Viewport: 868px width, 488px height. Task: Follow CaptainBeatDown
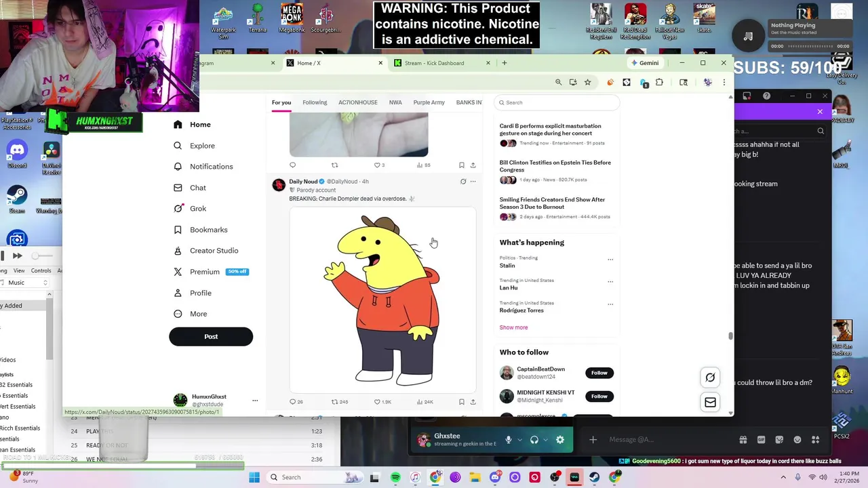[x=599, y=373]
